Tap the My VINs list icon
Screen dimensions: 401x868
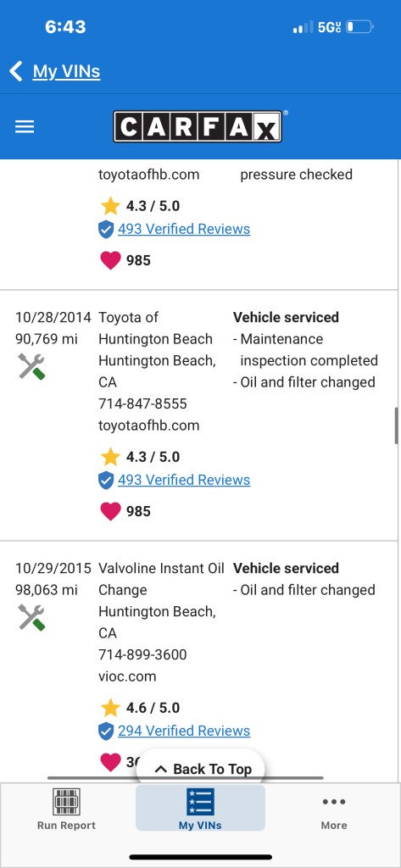[x=200, y=802]
